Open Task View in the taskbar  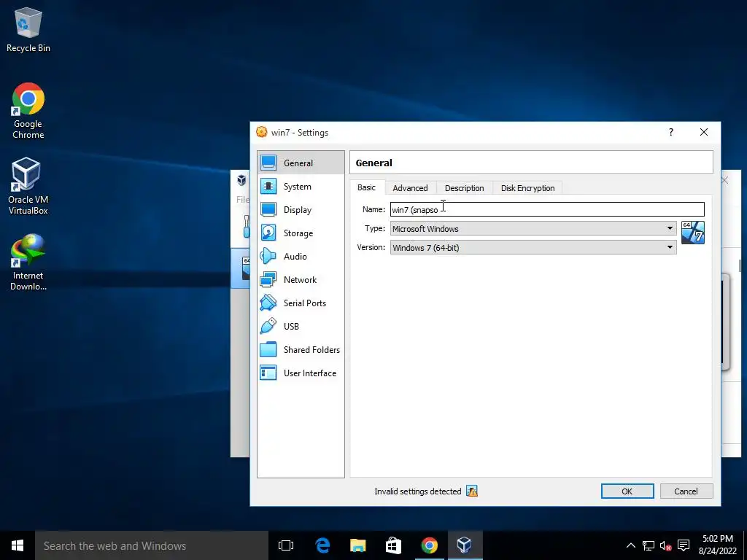click(x=286, y=545)
